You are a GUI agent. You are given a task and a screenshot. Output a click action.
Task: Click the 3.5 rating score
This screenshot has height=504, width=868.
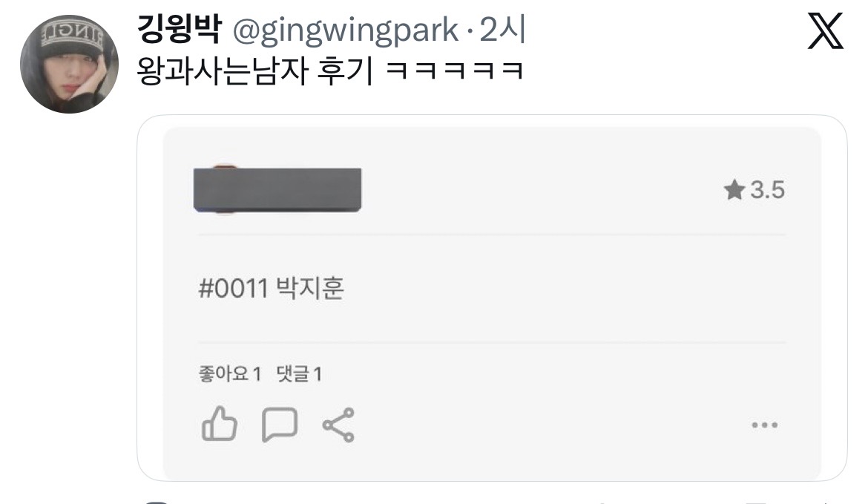coord(767,190)
